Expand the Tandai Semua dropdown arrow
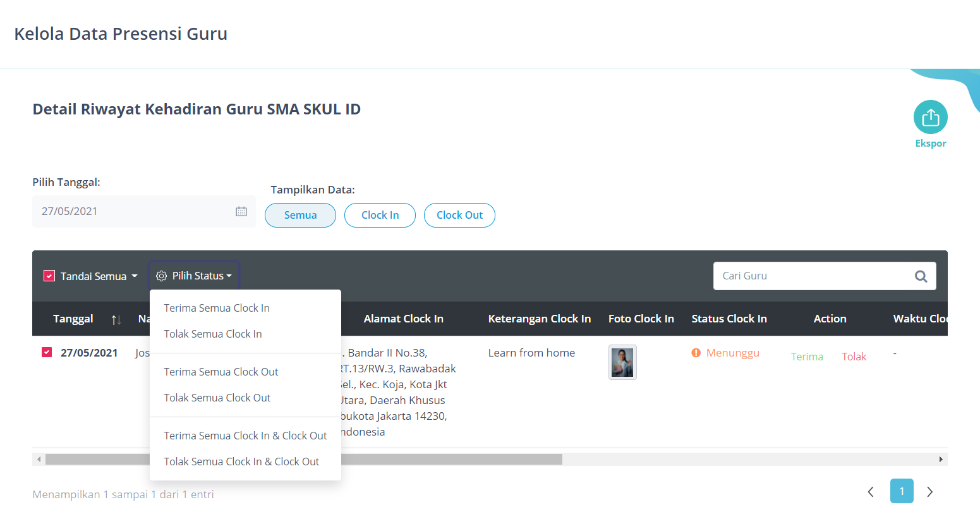This screenshot has height=526, width=980. coord(135,276)
